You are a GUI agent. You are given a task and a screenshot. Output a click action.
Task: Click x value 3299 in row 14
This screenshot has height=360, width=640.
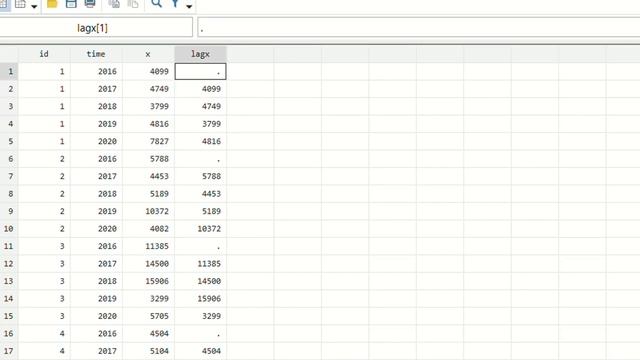149,299
